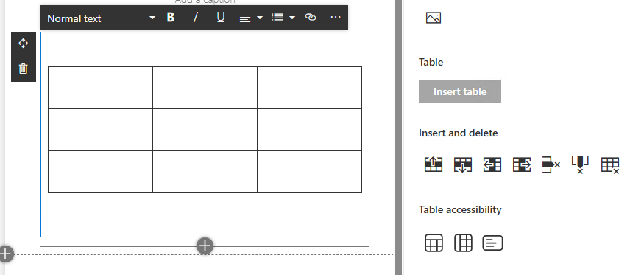
Task: Click the text alignment icon
Action: (x=245, y=17)
